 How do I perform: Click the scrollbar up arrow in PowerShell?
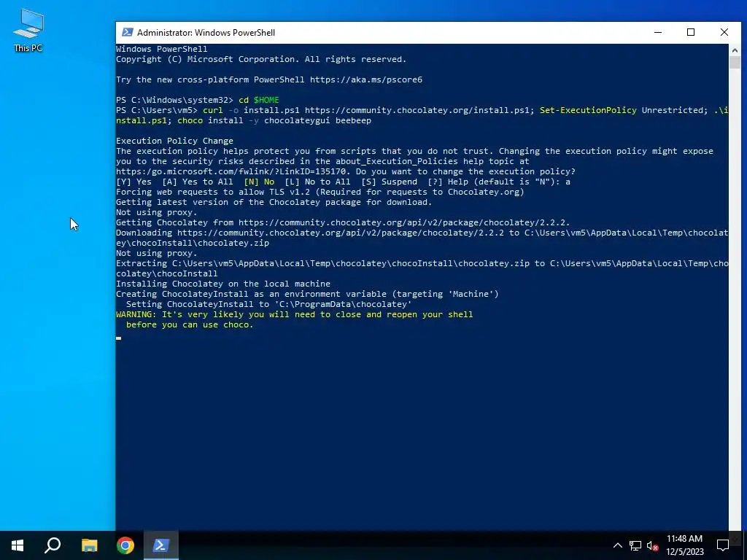[x=735, y=50]
